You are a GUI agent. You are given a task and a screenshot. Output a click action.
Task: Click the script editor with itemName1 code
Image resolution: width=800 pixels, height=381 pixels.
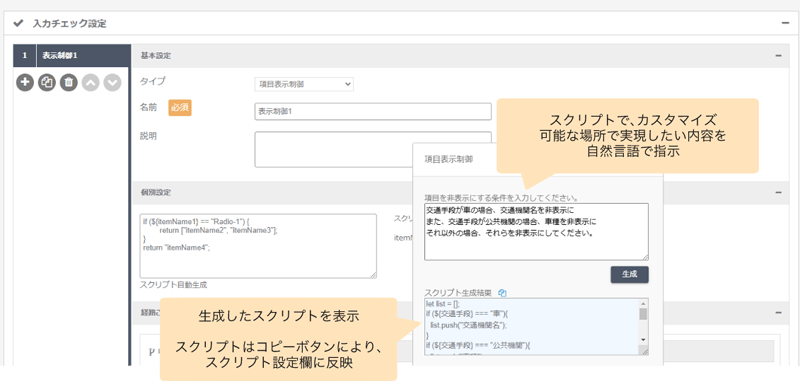point(258,246)
